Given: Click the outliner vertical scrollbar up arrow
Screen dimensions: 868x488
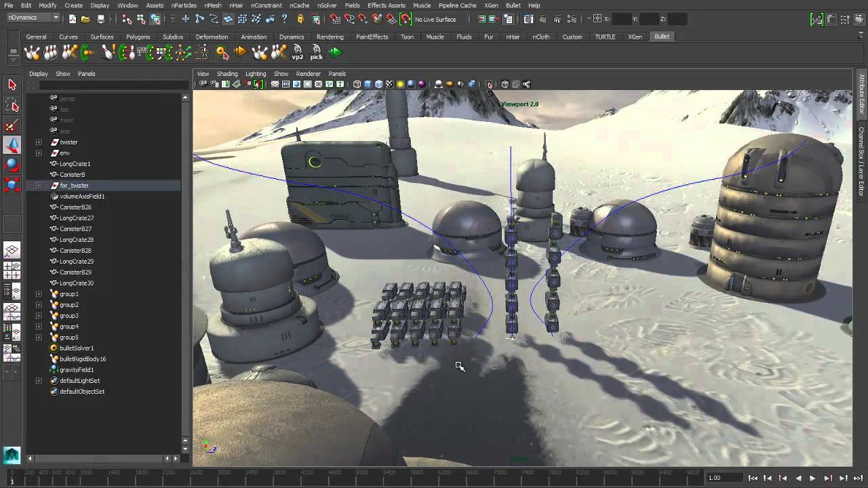Looking at the screenshot, I should coord(185,98).
